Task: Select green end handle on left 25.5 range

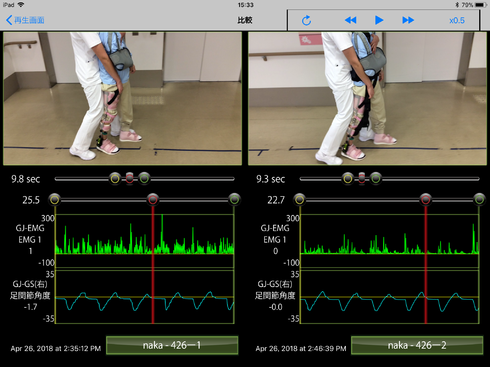Action: point(234,200)
